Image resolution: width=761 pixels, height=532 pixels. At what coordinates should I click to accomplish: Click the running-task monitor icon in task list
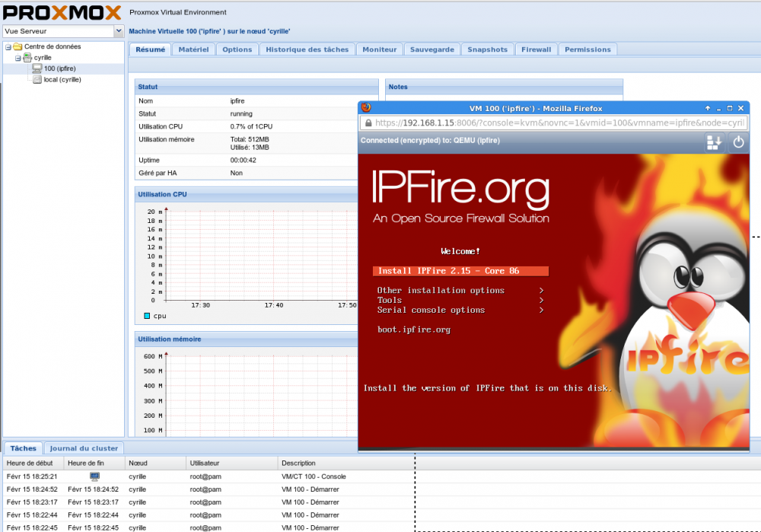(95, 476)
